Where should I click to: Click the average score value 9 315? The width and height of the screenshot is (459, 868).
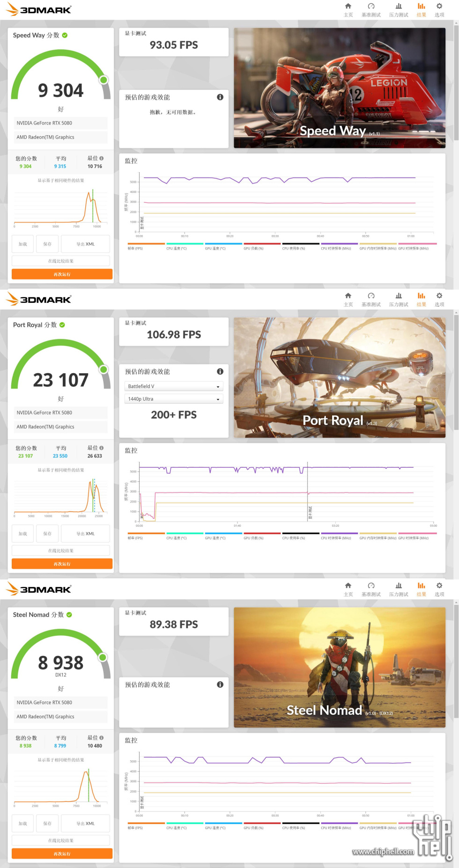click(60, 166)
